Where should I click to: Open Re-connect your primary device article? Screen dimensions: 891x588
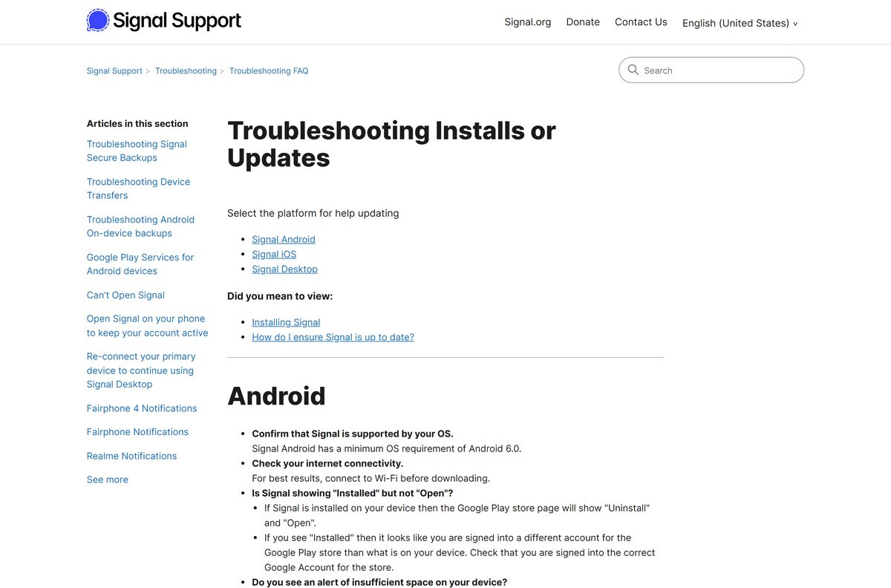click(141, 370)
